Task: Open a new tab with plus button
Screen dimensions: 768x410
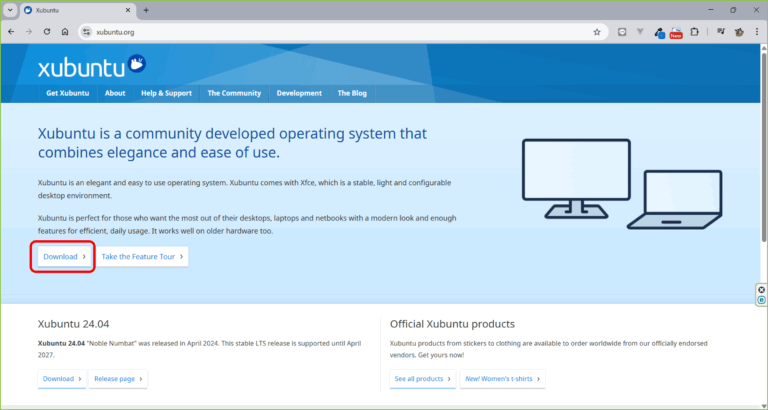Action: tap(146, 10)
